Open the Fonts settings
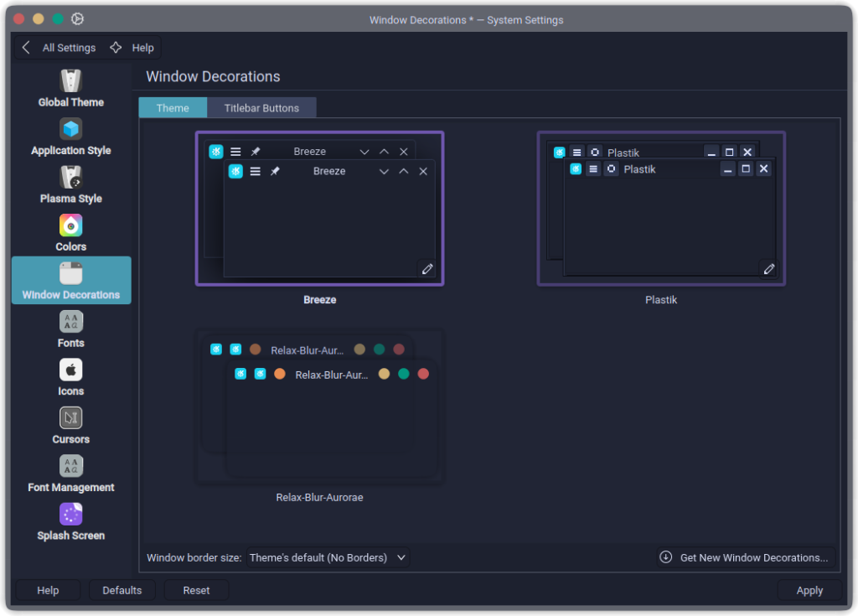This screenshot has height=616, width=858. 70,329
